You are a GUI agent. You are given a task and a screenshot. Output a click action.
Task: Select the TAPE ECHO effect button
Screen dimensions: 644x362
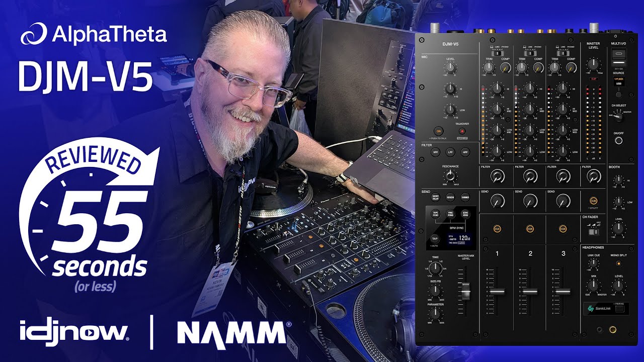436,213
